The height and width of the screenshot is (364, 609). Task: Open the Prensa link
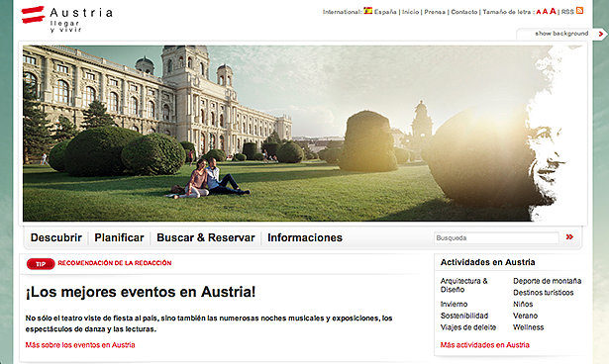435,12
